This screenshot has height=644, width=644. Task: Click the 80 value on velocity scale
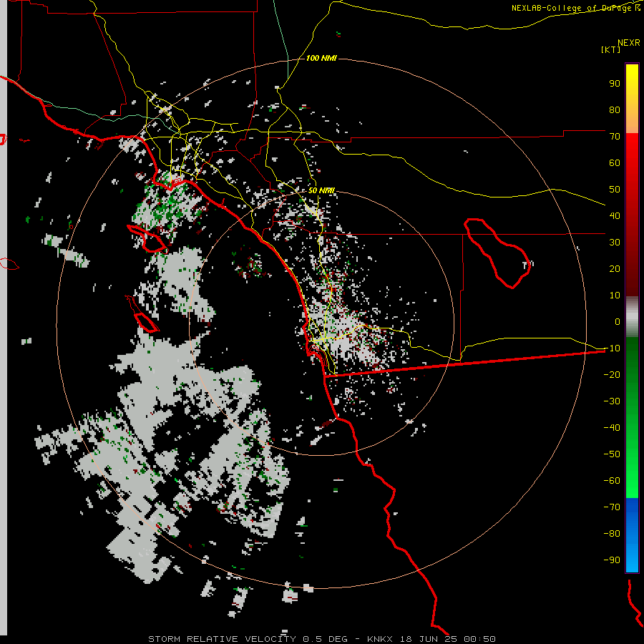click(x=615, y=109)
